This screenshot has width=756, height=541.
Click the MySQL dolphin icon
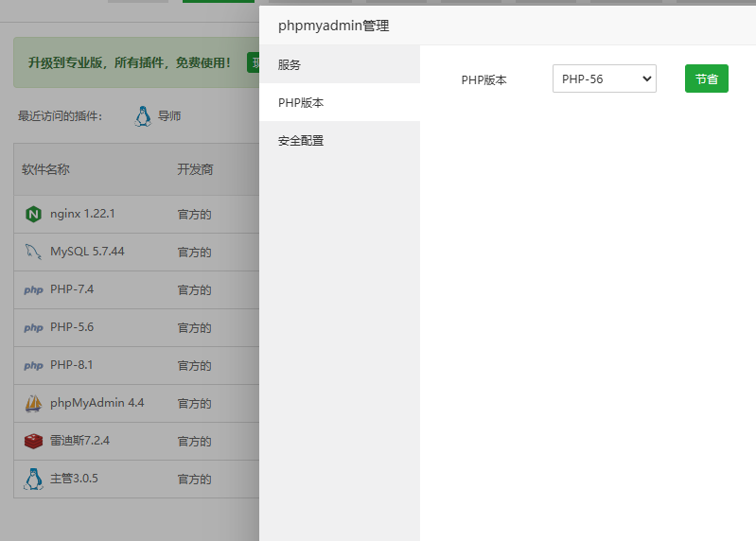tap(33, 252)
